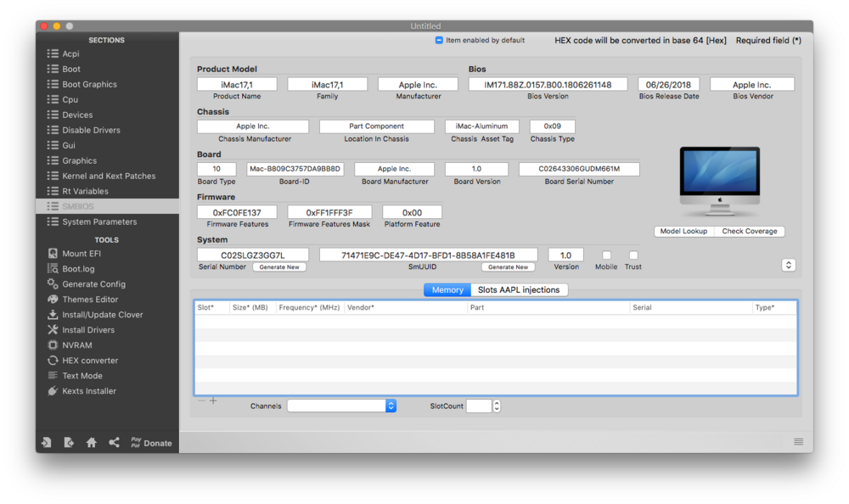This screenshot has height=504, width=849.
Task: Click the Check Coverage button
Action: tap(749, 232)
